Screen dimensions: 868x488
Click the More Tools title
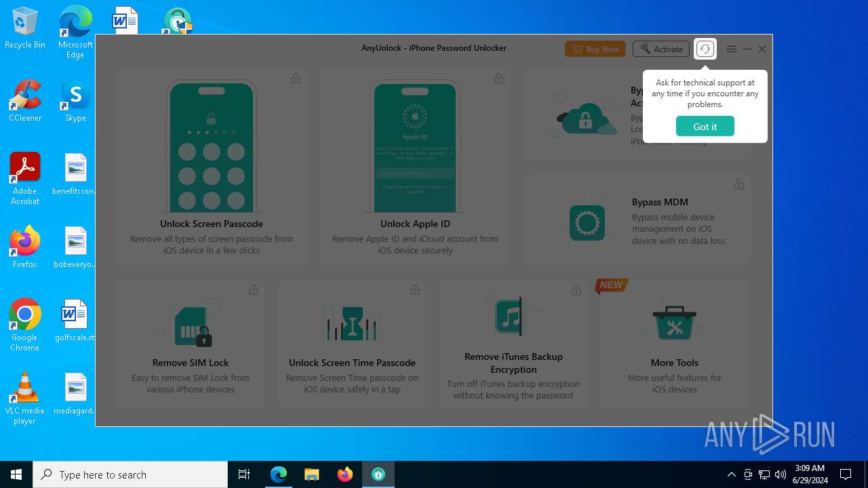675,363
